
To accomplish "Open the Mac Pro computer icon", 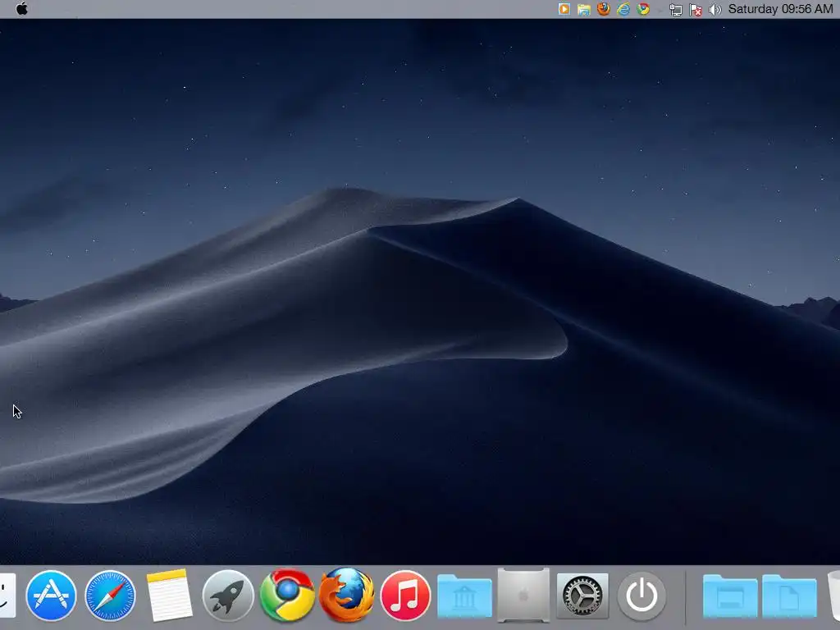I will pos(523,596).
